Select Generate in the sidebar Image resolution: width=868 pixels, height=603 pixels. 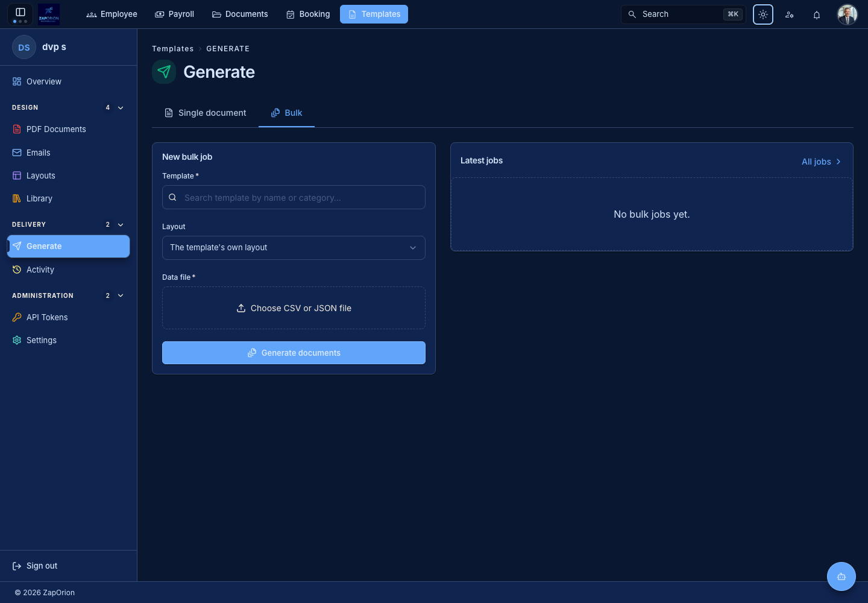pyautogui.click(x=68, y=246)
